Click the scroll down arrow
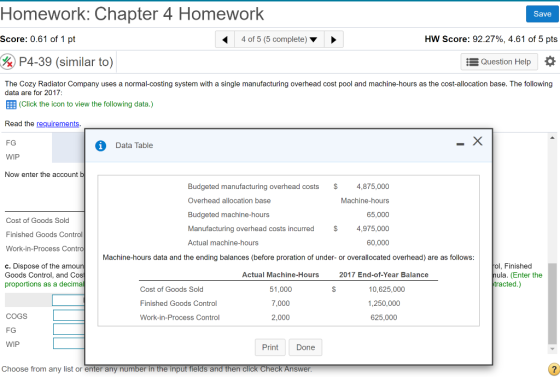560x377 pixels. click(x=552, y=349)
